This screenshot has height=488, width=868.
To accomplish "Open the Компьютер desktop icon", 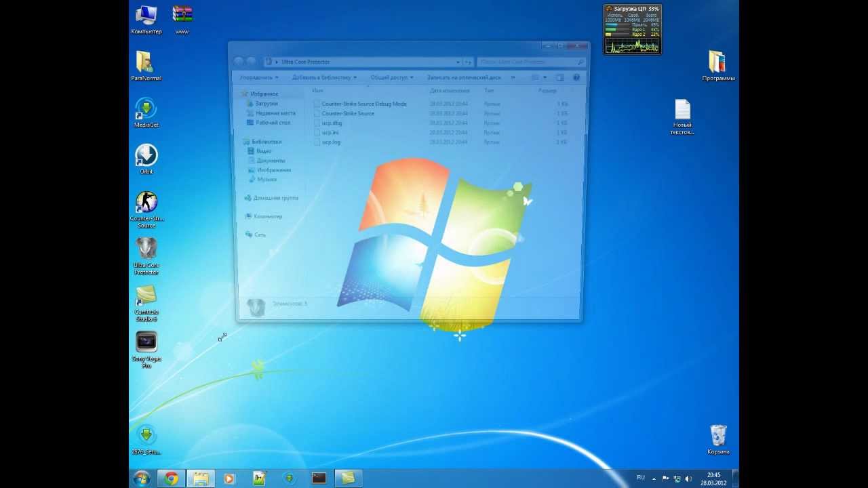I will coord(146,19).
